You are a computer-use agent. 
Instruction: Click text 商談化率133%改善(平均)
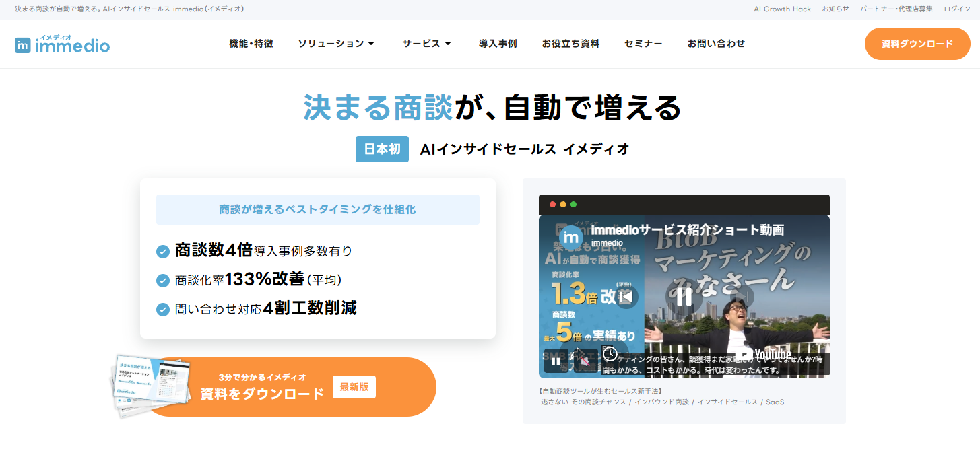(x=258, y=279)
